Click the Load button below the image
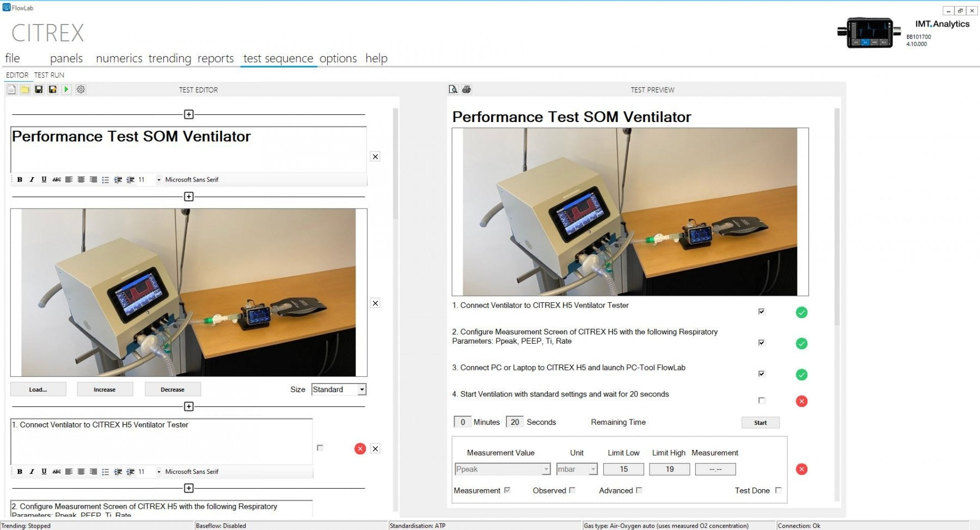Image resolution: width=980 pixels, height=530 pixels. [37, 389]
